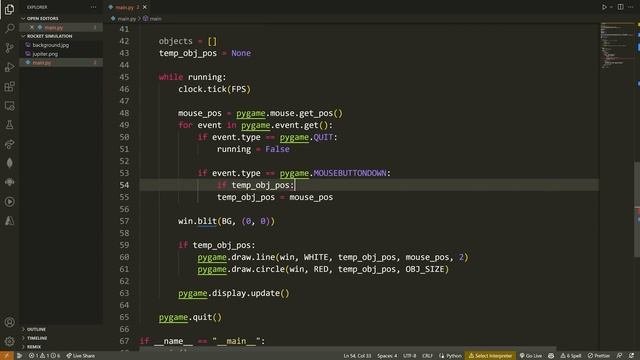
Task: Change CRLF end of line sequence
Action: (x=427, y=356)
